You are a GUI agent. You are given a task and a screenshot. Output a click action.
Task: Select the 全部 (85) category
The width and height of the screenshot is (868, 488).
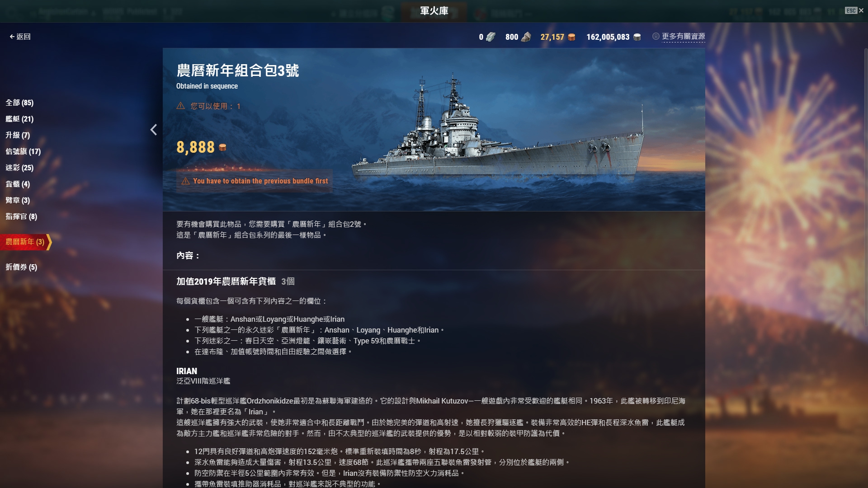pyautogui.click(x=19, y=103)
